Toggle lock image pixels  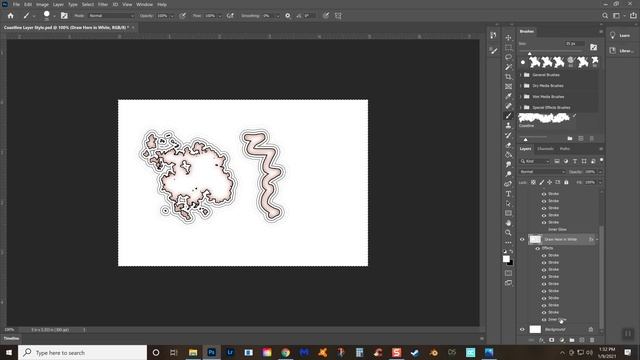pyautogui.click(x=542, y=182)
